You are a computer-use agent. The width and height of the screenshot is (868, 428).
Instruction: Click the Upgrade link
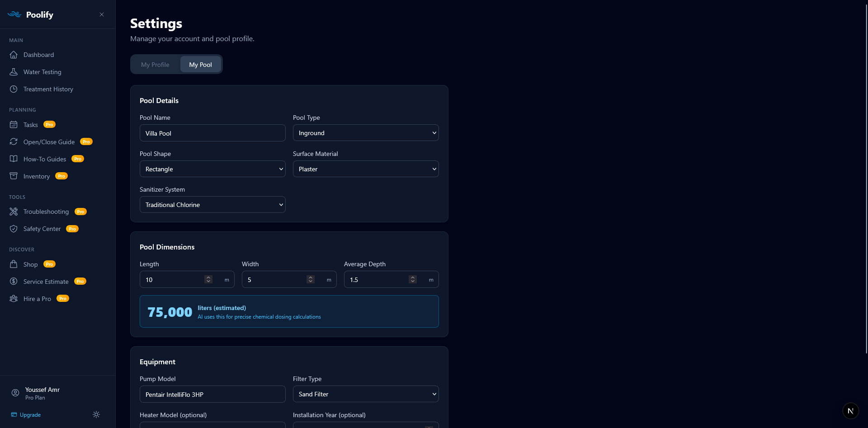30,414
